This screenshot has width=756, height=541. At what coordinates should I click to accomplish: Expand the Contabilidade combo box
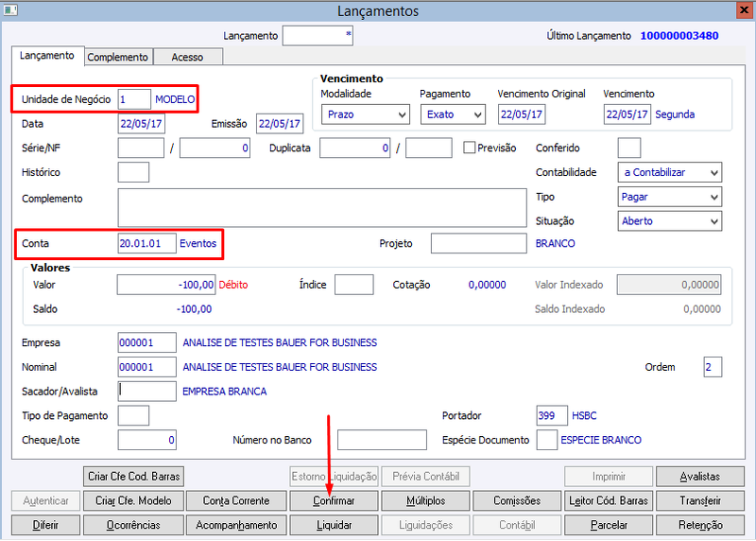coord(670,172)
